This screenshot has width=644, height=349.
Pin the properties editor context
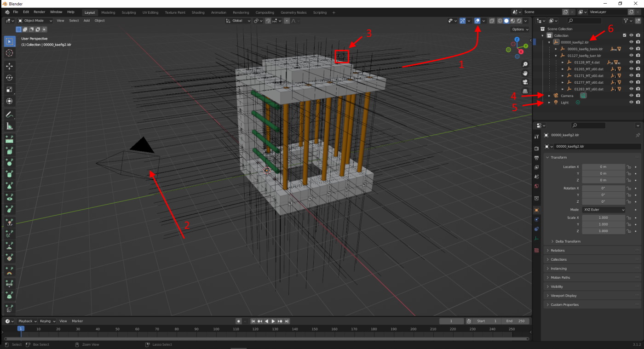click(x=638, y=135)
